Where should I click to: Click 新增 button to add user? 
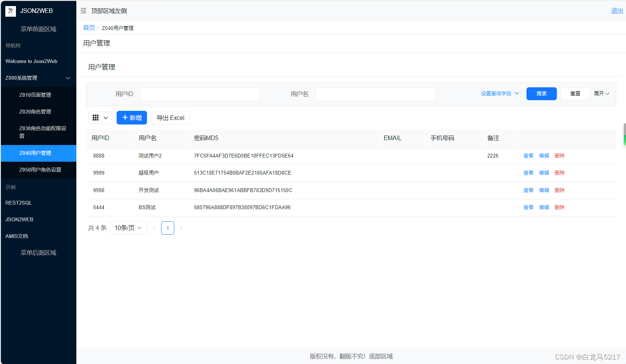132,118
